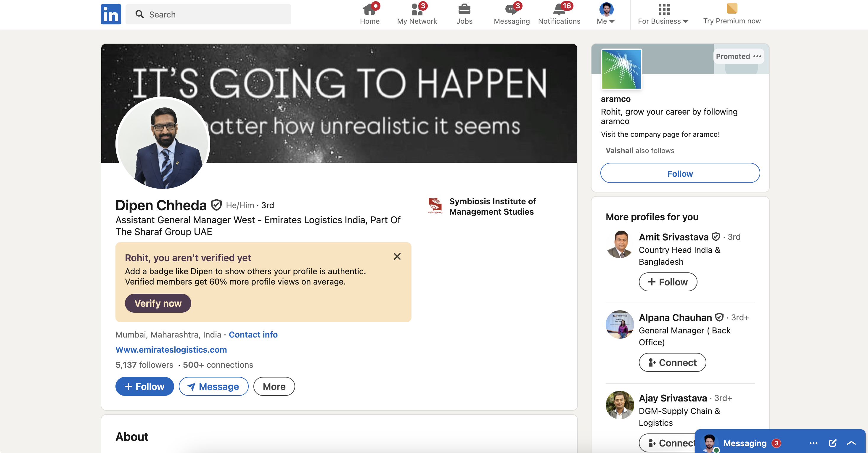The width and height of the screenshot is (868, 453).
Task: Click the Verify now button
Action: [158, 303]
